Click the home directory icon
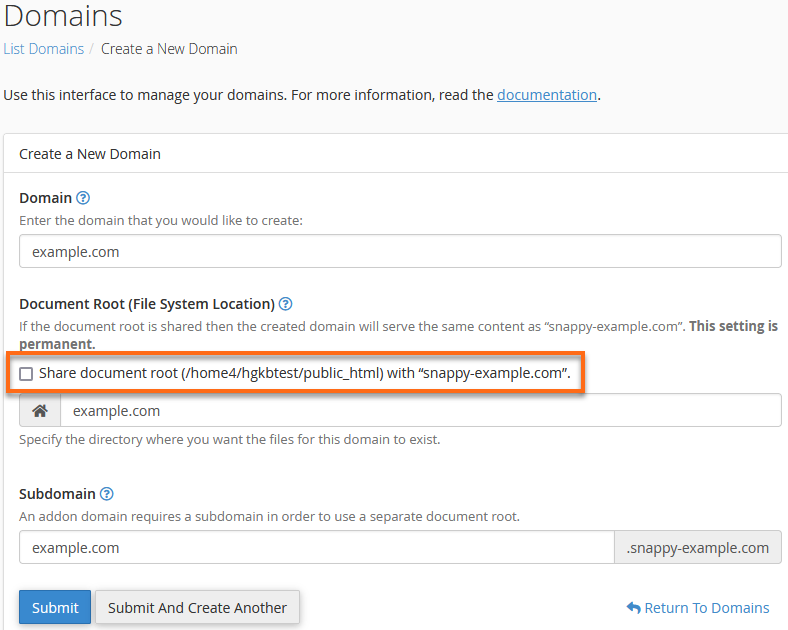 [x=40, y=411]
